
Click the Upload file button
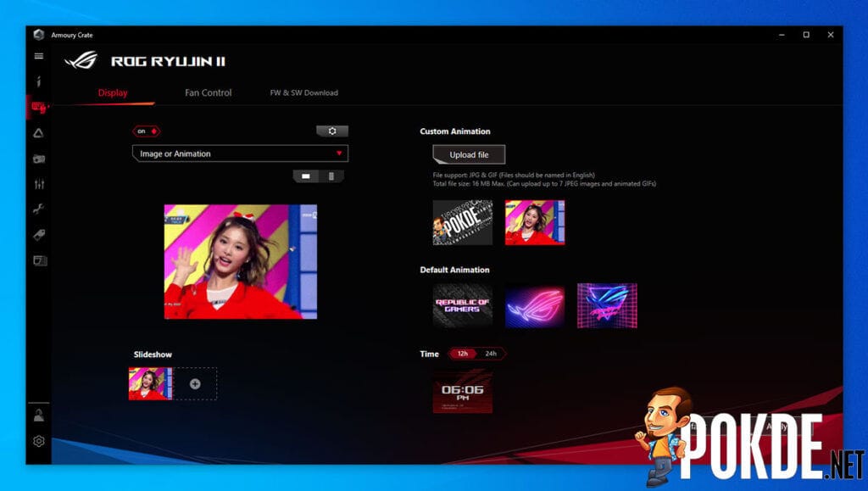point(469,154)
